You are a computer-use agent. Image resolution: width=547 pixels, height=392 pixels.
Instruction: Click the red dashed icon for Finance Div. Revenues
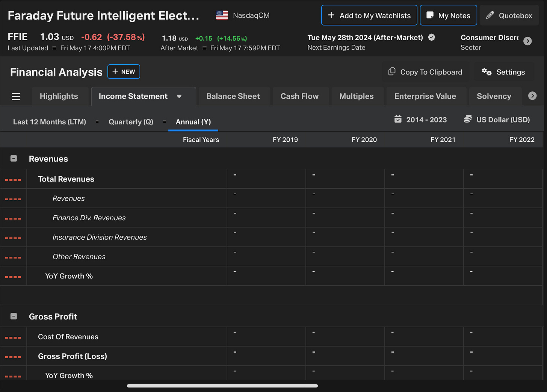click(13, 219)
